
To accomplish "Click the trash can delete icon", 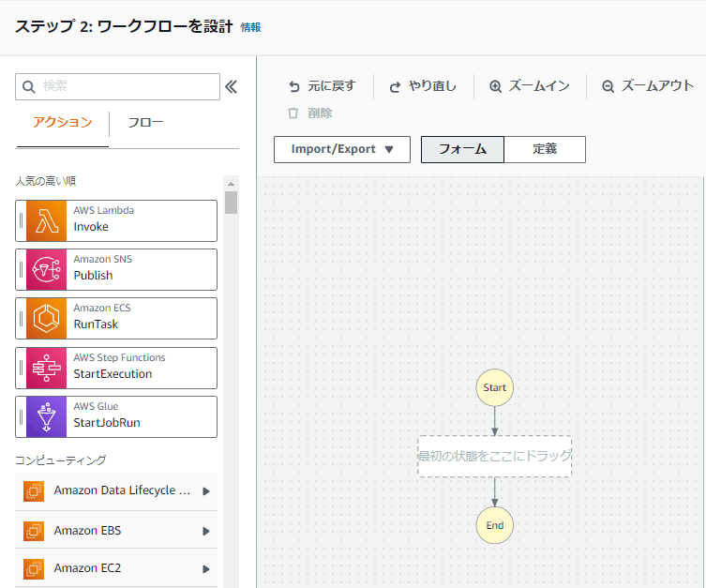I will 293,113.
